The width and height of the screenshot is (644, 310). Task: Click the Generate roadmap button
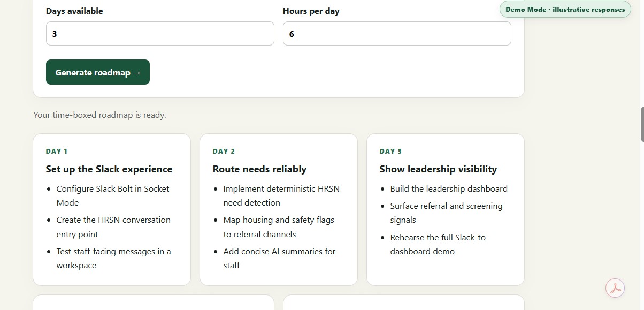[98, 72]
